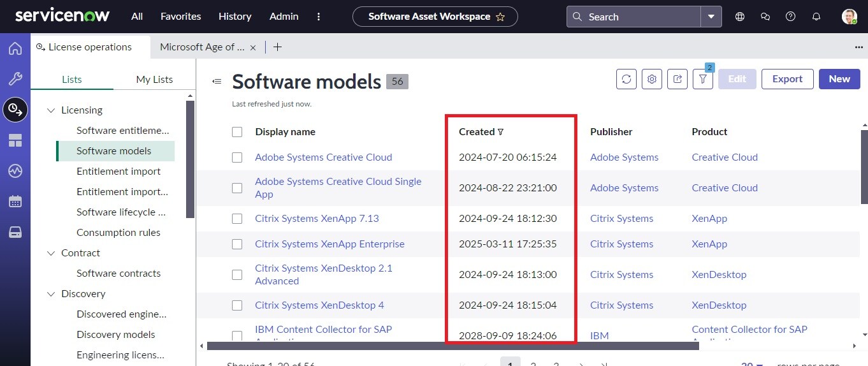Open the All menu

click(137, 17)
